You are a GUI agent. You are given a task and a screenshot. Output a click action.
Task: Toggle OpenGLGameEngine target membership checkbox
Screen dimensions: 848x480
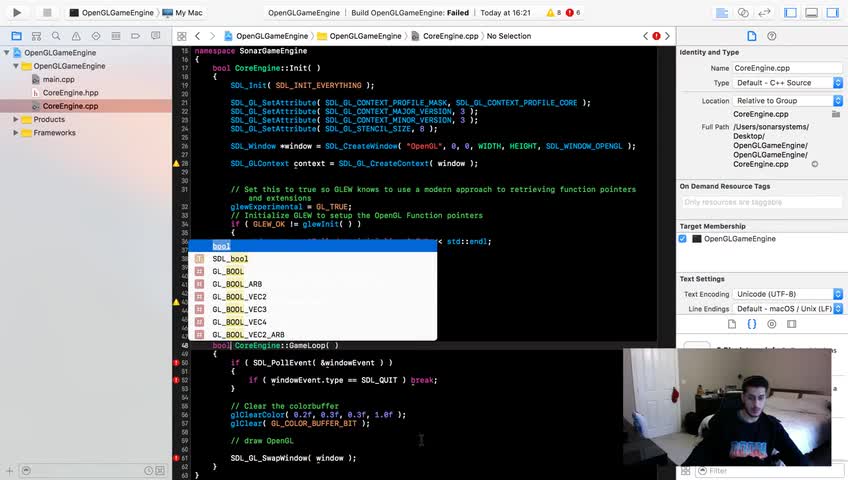[x=683, y=239]
